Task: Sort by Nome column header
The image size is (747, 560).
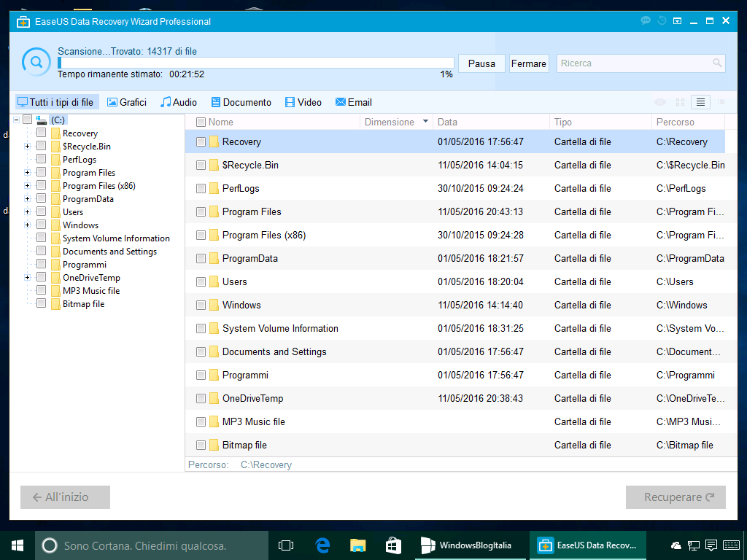Action: point(220,122)
